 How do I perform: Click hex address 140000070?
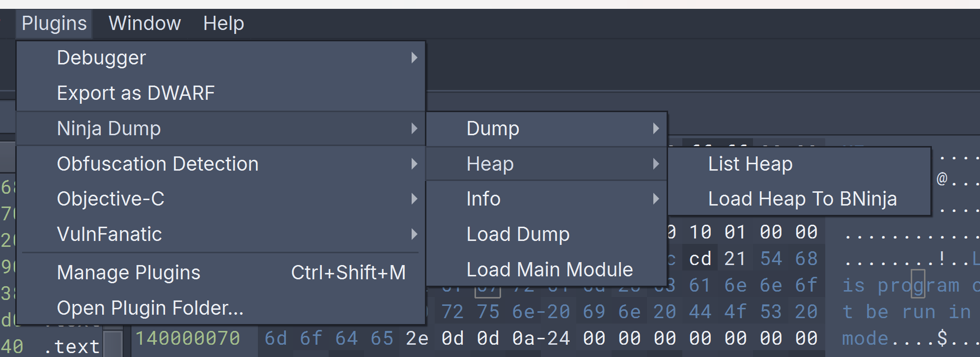click(x=188, y=338)
